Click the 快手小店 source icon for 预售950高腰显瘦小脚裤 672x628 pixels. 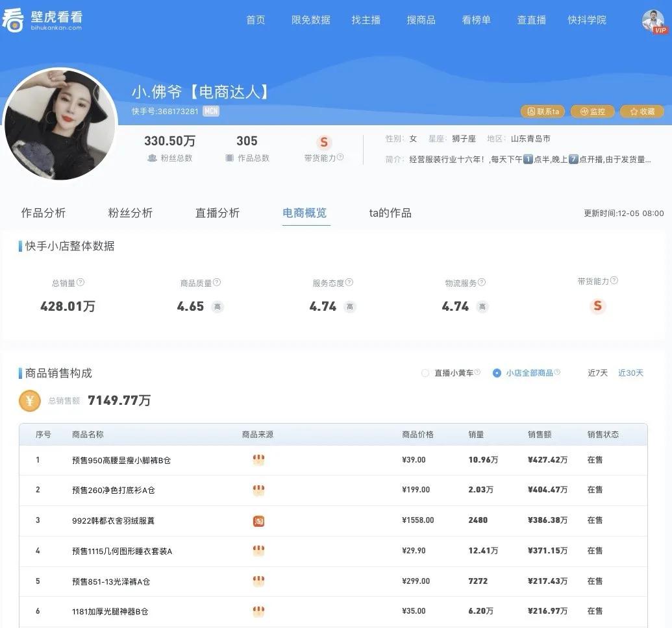(x=258, y=459)
